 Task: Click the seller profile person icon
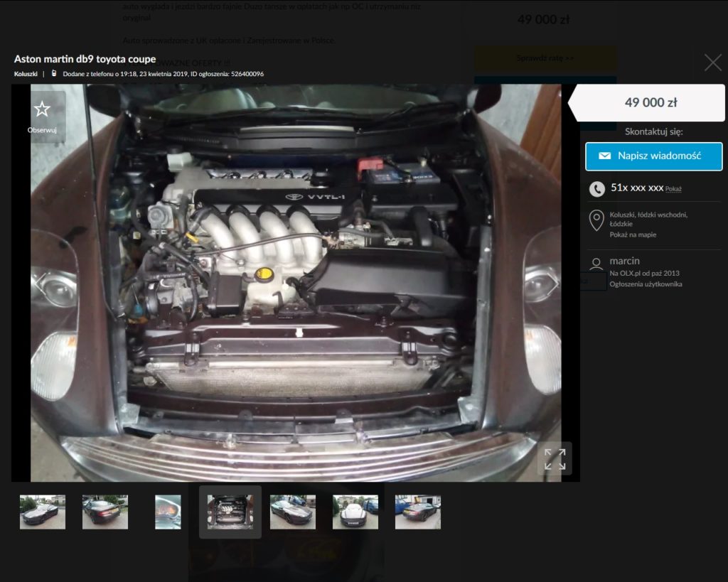(596, 264)
